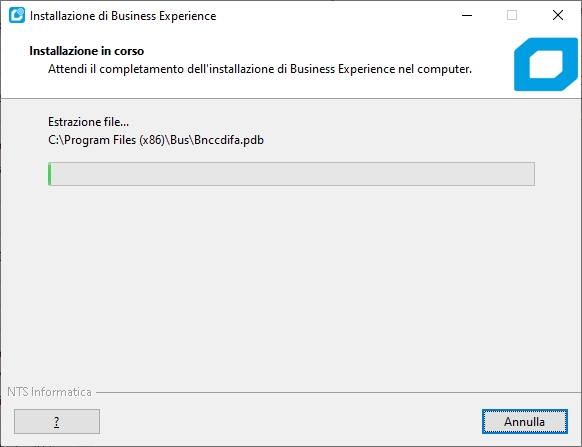Click the Estrazione file status label
The height and width of the screenshot is (447, 582).
point(88,122)
